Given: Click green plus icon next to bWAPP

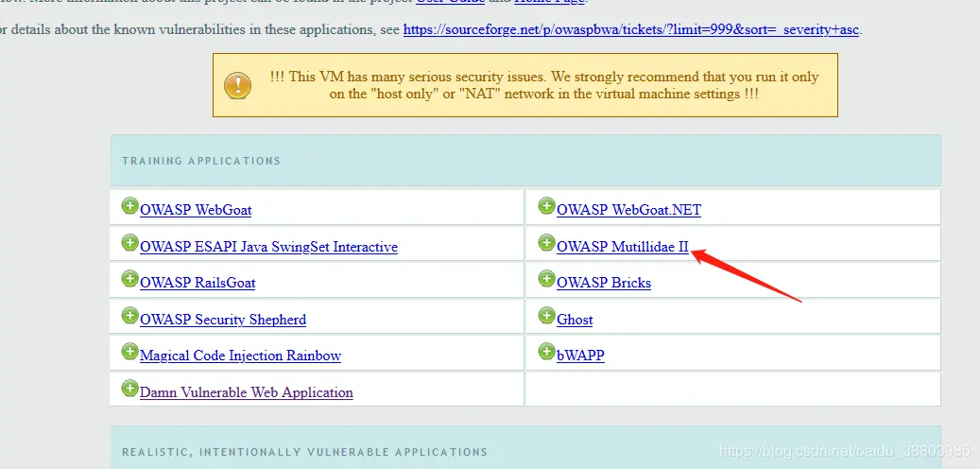Looking at the screenshot, I should [x=547, y=352].
